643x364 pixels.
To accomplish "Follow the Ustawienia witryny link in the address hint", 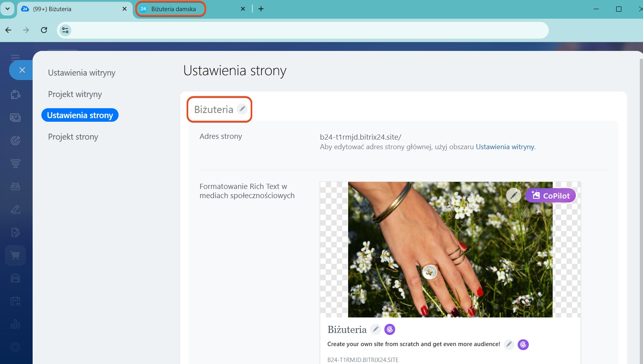I will [505, 147].
